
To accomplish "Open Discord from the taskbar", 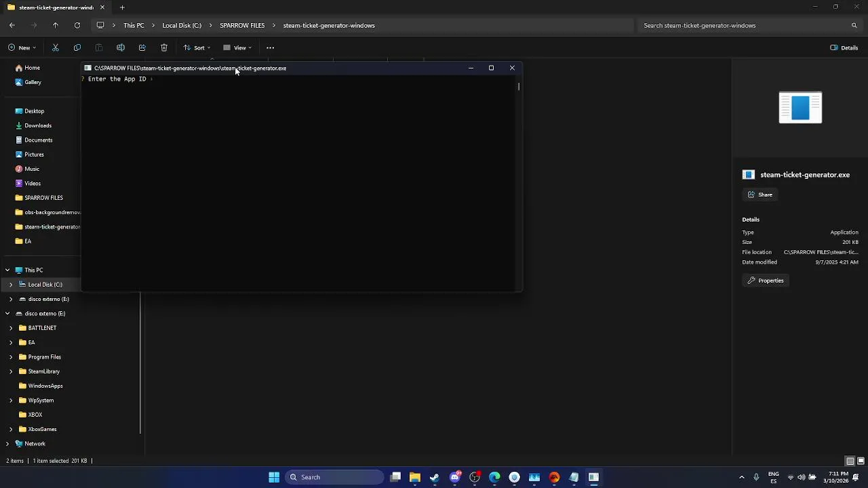I will tap(455, 477).
